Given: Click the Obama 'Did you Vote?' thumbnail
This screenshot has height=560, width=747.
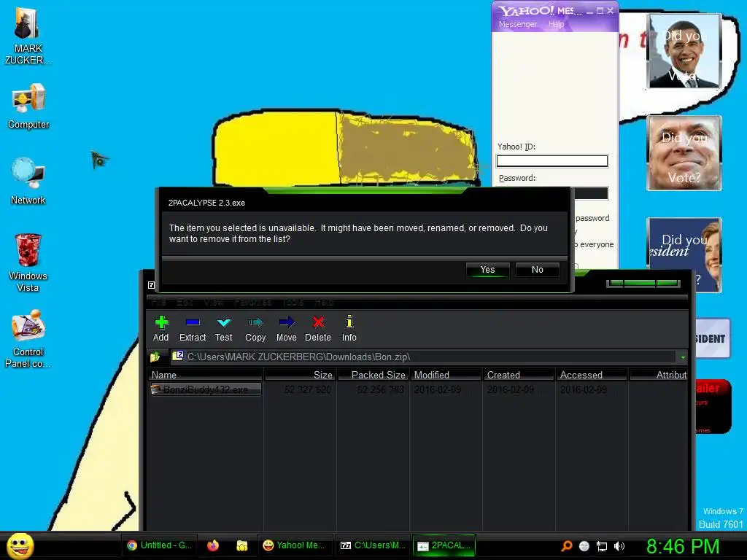Looking at the screenshot, I should coord(684,51).
